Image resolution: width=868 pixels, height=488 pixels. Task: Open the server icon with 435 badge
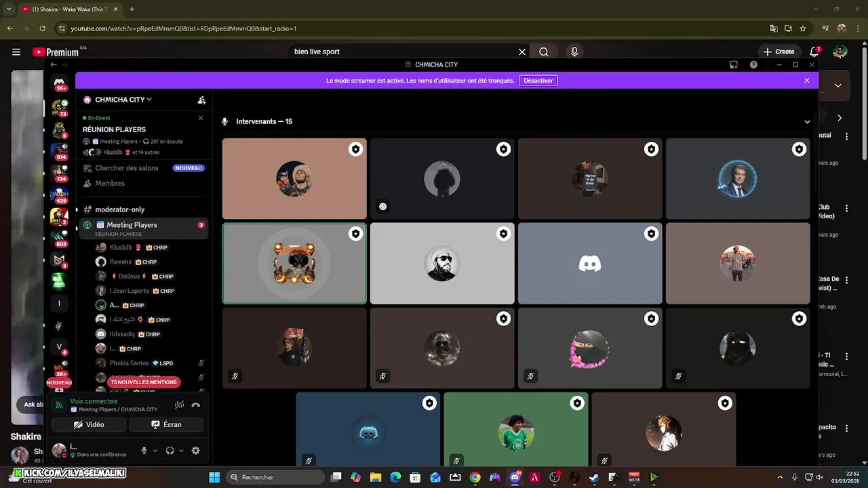[60, 195]
